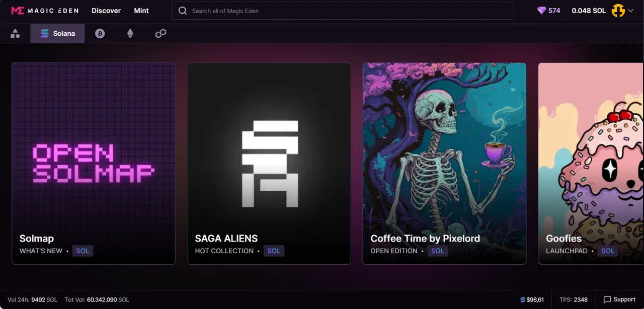Image resolution: width=644 pixels, height=309 pixels.
Task: Focus the Search all of Magic Eden field
Action: coord(343,11)
